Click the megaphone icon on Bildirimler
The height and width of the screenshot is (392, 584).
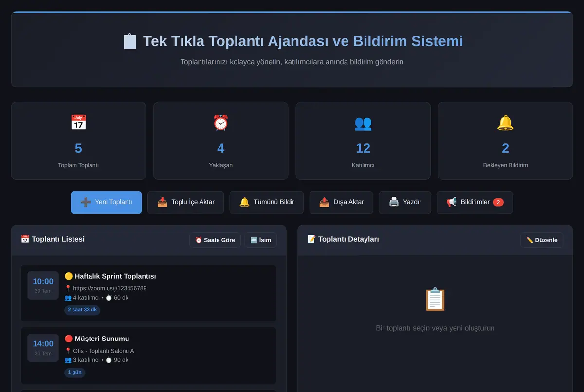[452, 202]
